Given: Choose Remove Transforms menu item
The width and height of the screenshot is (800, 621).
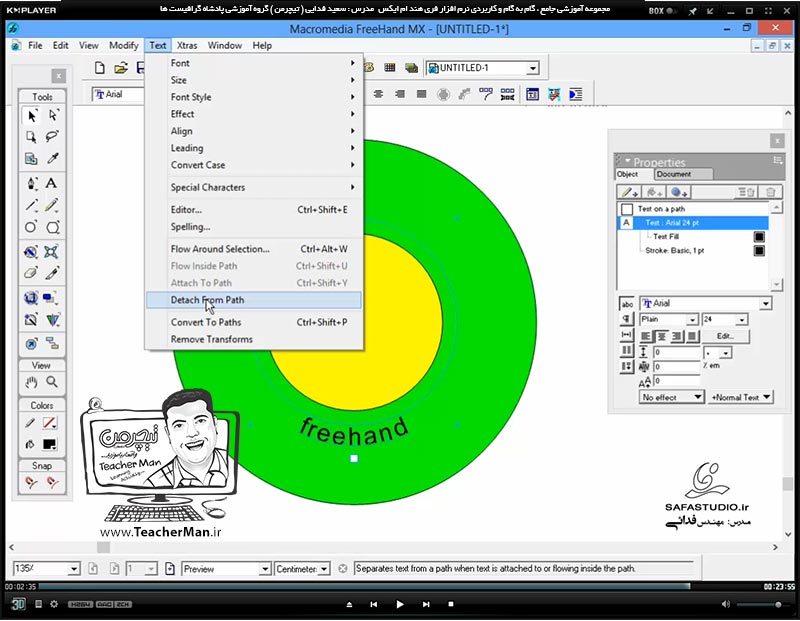Looking at the screenshot, I should [254, 339].
